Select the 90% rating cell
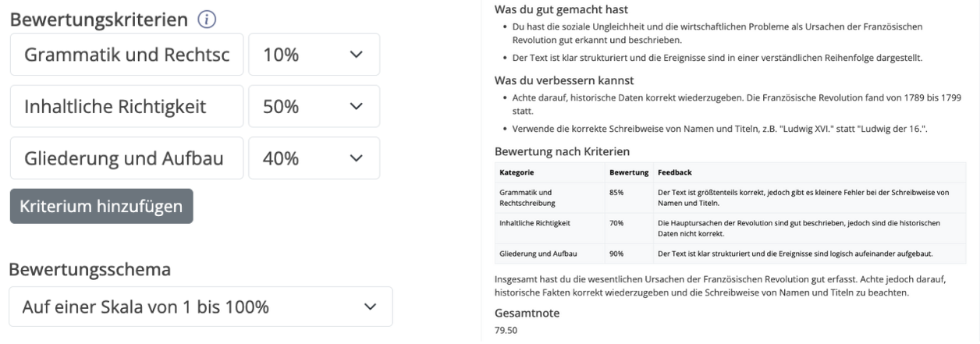 pyautogui.click(x=617, y=254)
